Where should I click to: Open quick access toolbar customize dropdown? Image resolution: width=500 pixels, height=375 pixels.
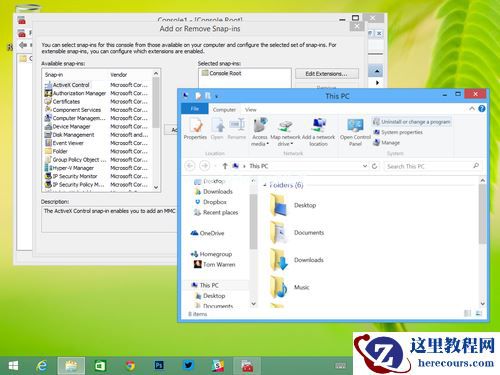pos(216,96)
